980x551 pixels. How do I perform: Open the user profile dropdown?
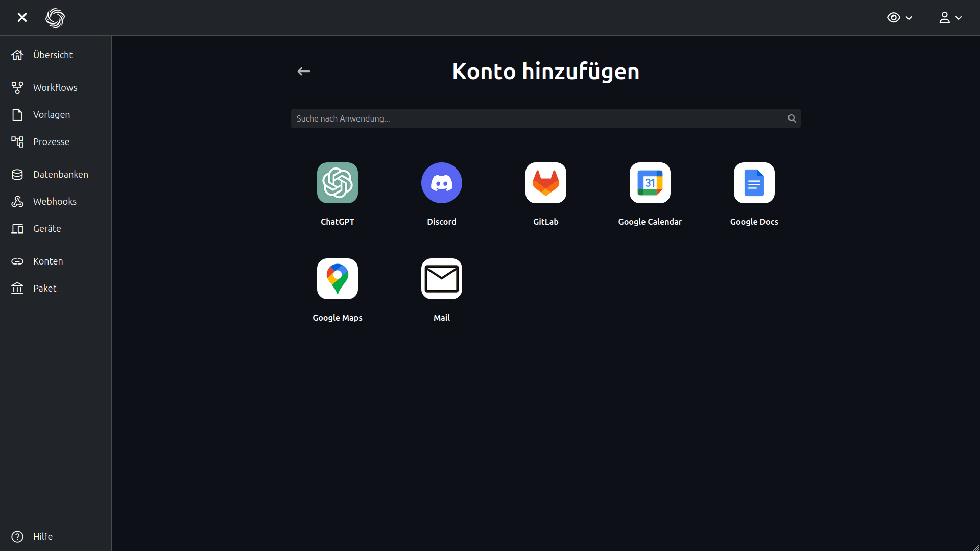(950, 18)
